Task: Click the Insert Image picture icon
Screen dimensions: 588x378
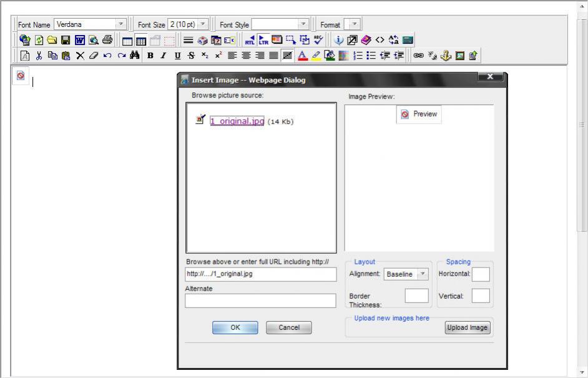Action: tap(460, 56)
